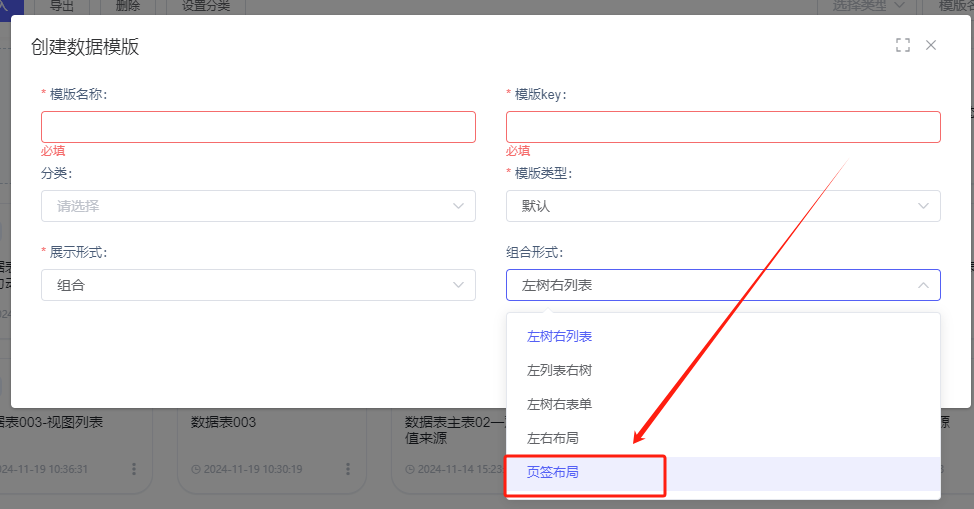The width and height of the screenshot is (974, 509).
Task: Click the 模版名称 input field
Action: [x=258, y=127]
